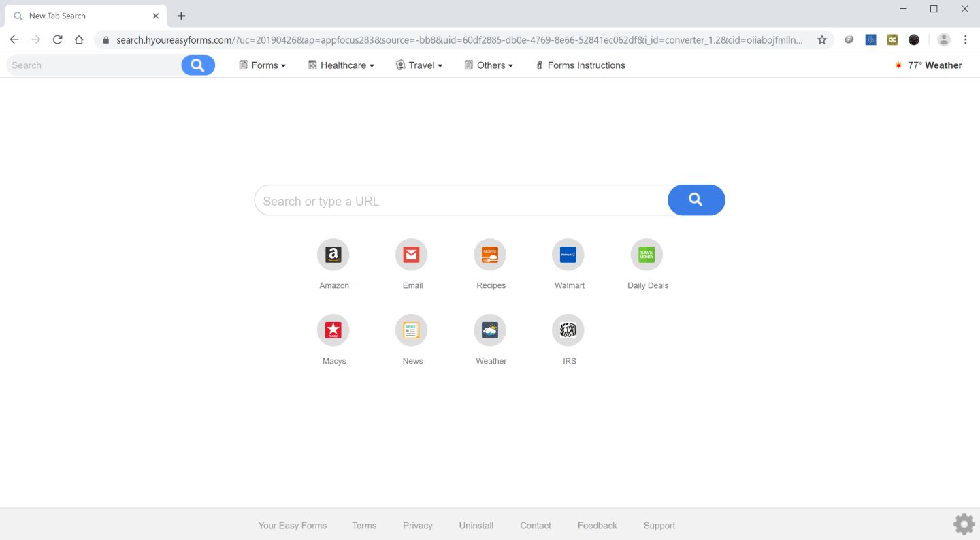This screenshot has height=540, width=980.
Task: Open the Amazon shortcut icon
Action: pos(333,255)
